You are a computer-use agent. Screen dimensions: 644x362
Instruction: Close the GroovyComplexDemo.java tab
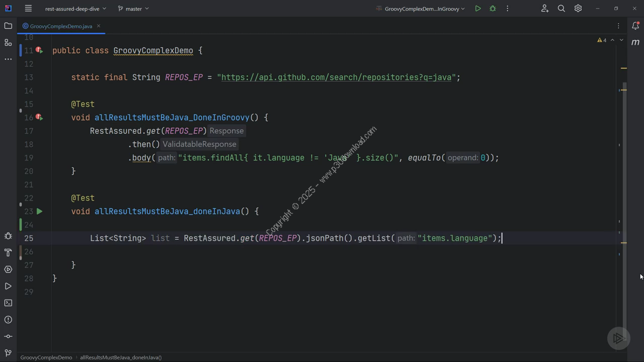tap(99, 26)
